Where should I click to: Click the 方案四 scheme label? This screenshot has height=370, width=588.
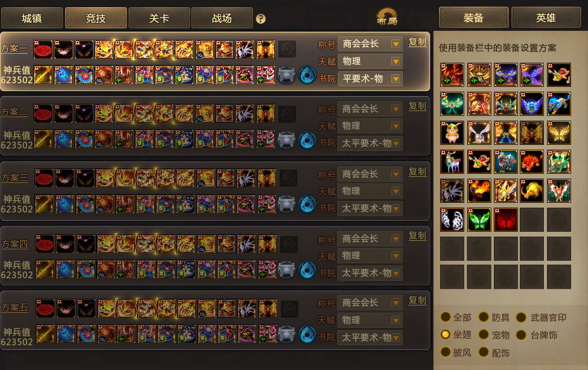[x=14, y=244]
